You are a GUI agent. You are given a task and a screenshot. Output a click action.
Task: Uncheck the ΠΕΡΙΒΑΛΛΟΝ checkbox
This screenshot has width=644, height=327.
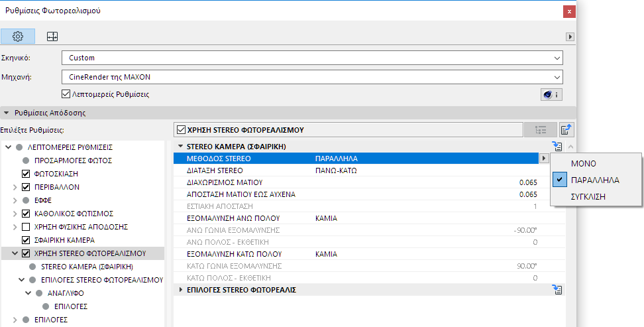pos(26,187)
